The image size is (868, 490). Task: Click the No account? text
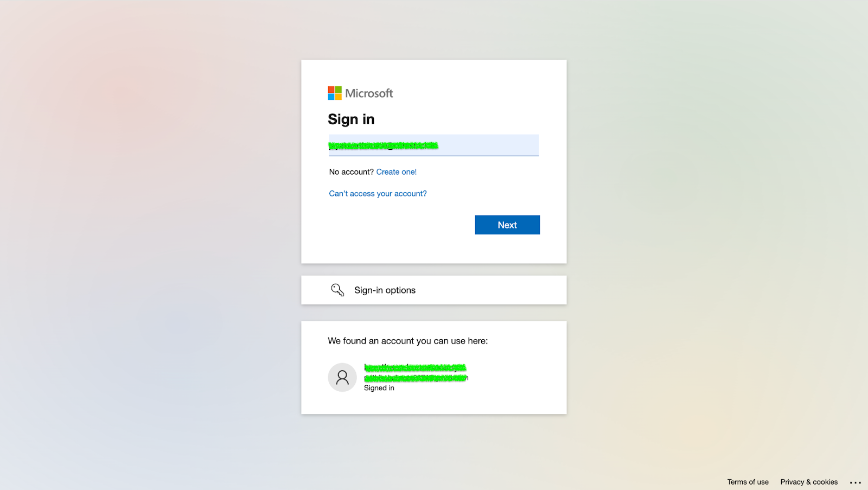[x=351, y=172]
